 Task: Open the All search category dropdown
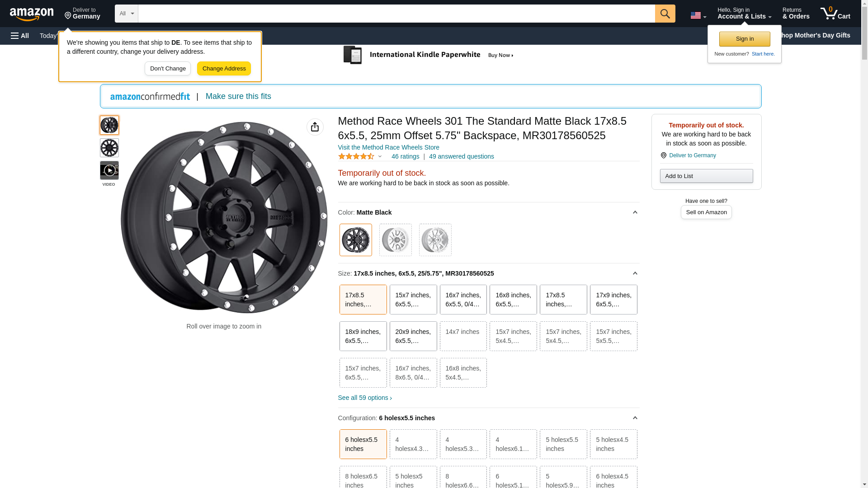(x=126, y=14)
